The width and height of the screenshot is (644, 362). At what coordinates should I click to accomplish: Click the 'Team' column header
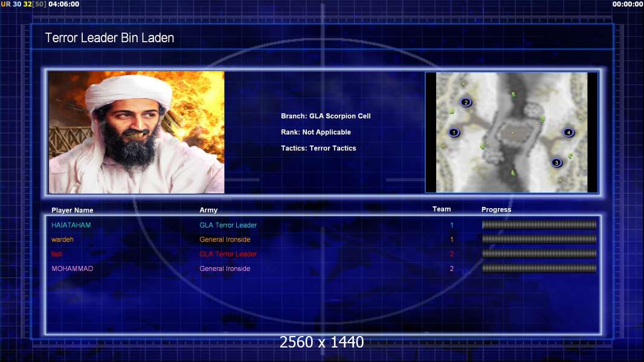442,209
